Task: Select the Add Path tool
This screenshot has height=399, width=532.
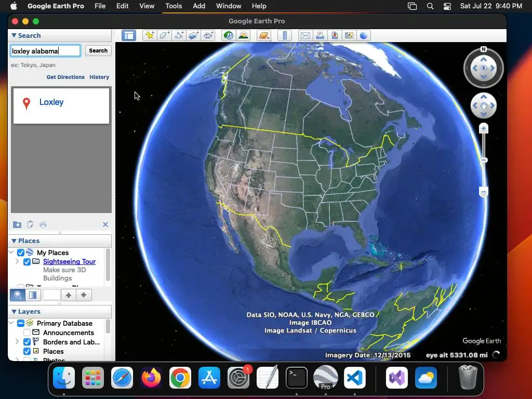Action: 179,35
